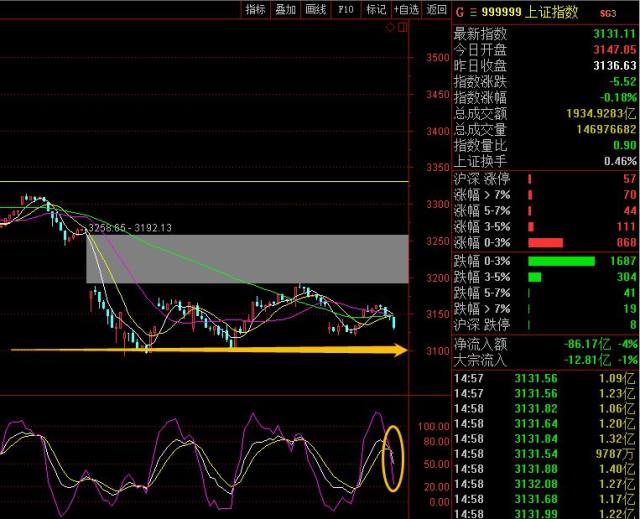Select the orange ellipse marker on the KDJ panel

tap(393, 459)
